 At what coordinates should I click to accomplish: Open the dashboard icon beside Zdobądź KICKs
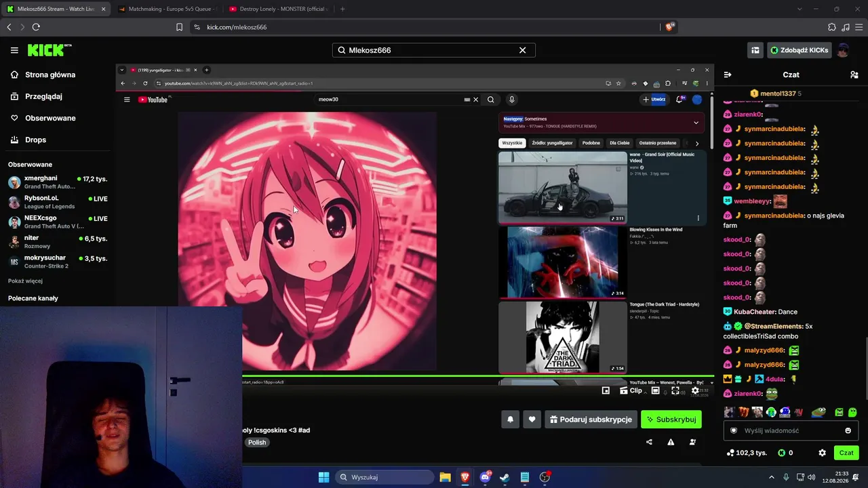tap(755, 50)
